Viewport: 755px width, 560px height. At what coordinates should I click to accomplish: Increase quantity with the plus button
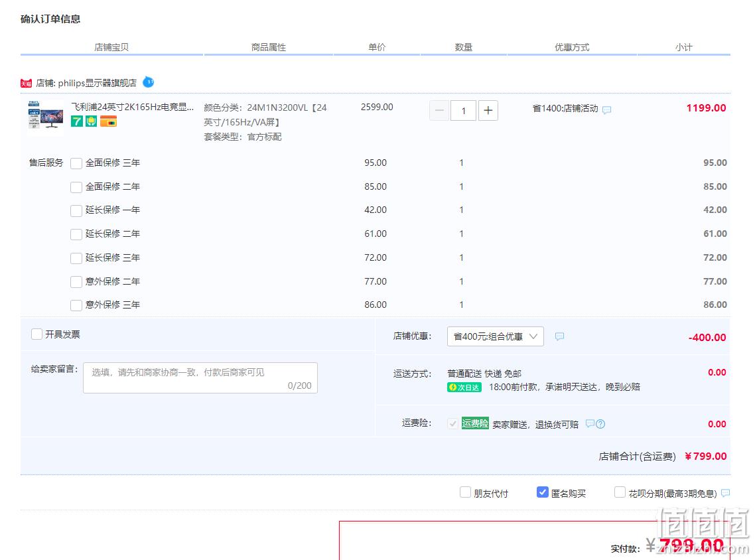pyautogui.click(x=488, y=111)
